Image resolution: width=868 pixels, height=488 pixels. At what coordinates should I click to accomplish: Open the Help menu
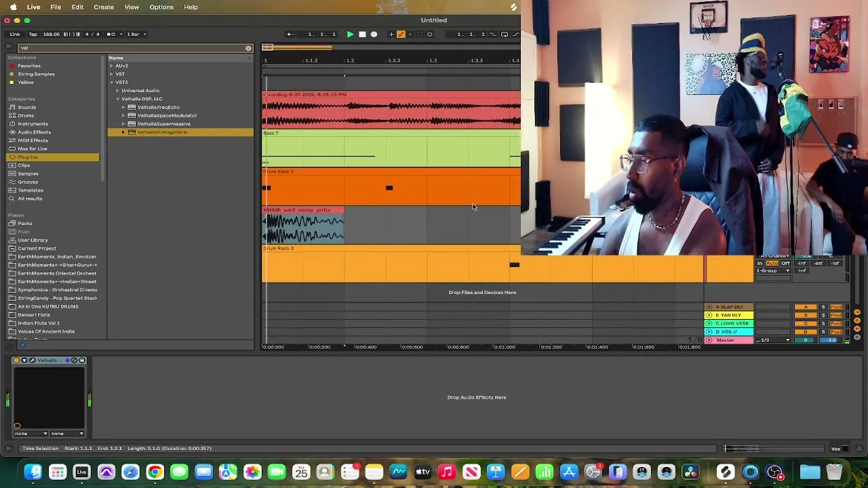tap(191, 7)
